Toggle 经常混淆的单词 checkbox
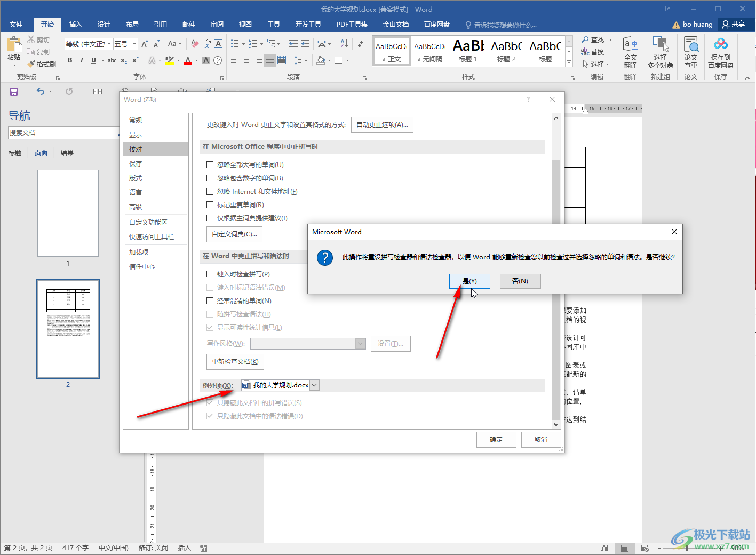The height and width of the screenshot is (555, 756). [x=210, y=301]
